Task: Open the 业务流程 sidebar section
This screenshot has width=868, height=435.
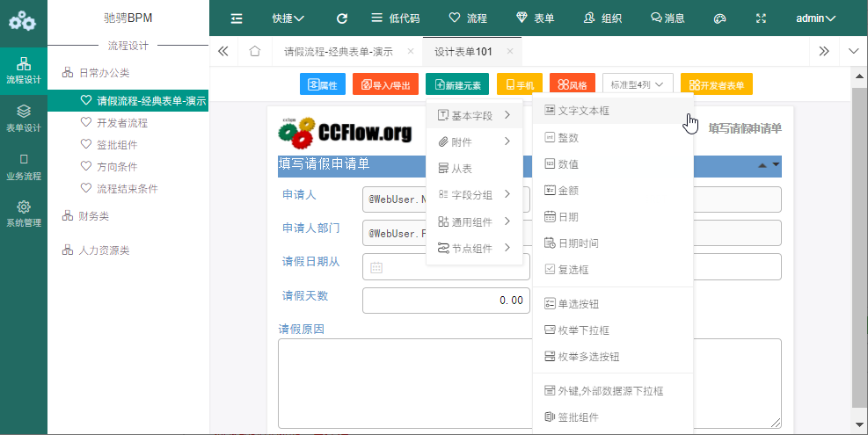Action: (x=23, y=167)
